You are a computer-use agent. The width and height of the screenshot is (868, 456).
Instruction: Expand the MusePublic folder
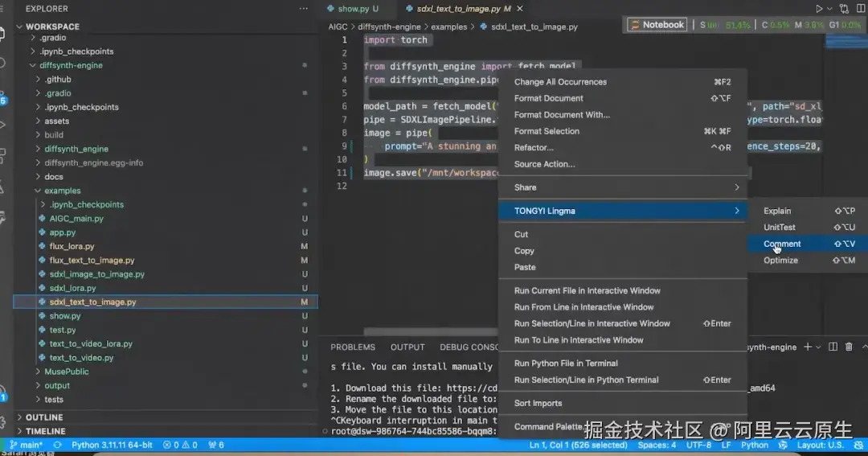point(165,372)
